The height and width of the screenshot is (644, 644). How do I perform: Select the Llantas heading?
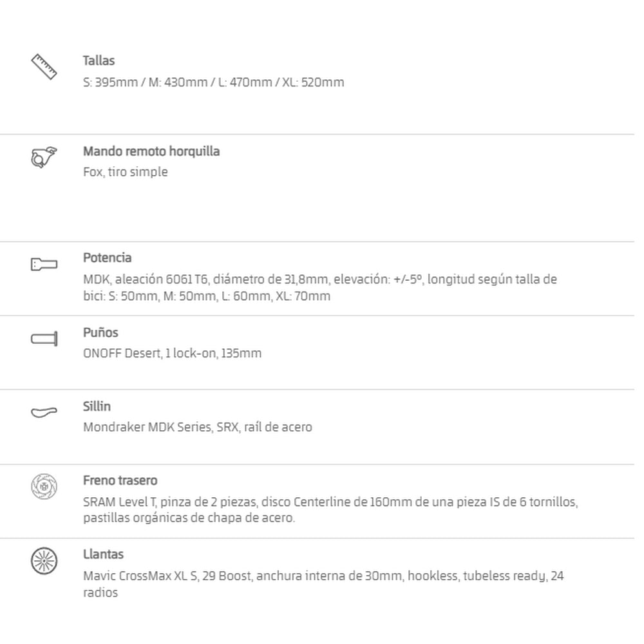tap(103, 554)
